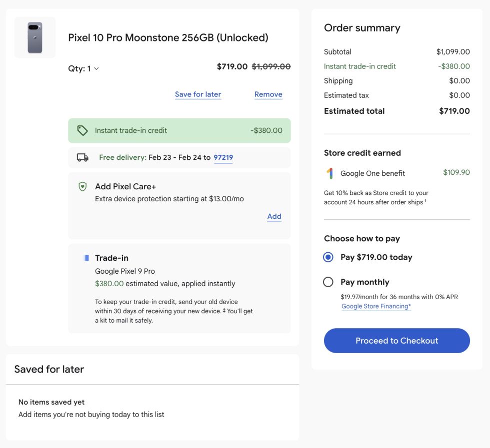Remove the Pixel 10 Pro from cart

[x=268, y=94]
